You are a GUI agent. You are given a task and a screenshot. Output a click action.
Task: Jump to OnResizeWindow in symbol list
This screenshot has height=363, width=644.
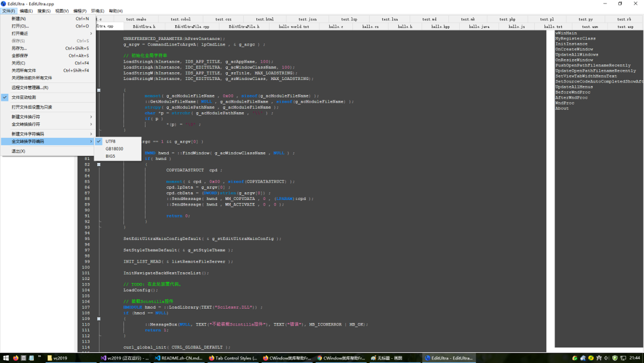(x=574, y=60)
